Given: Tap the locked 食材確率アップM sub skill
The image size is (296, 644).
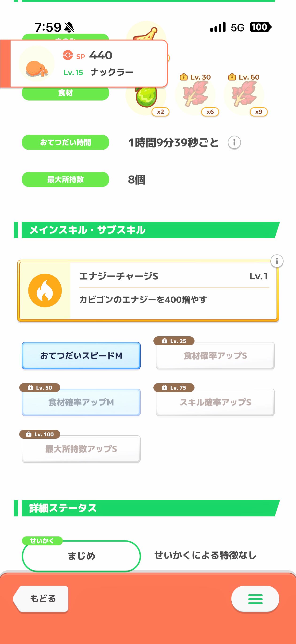Looking at the screenshot, I should coord(81,402).
